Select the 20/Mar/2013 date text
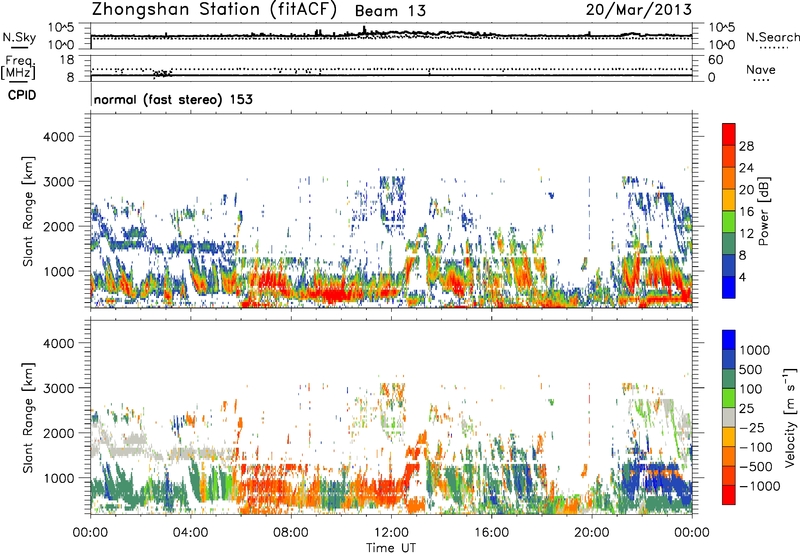Viewport: 800px width, 554px height. [x=639, y=9]
